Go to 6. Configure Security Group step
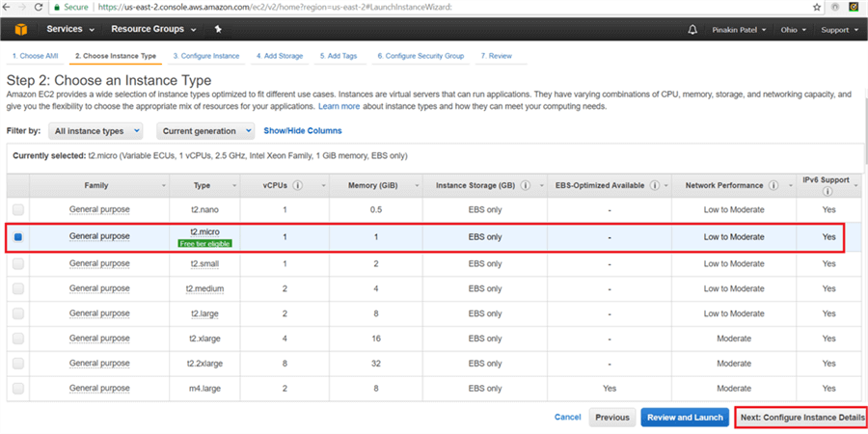 pyautogui.click(x=420, y=56)
